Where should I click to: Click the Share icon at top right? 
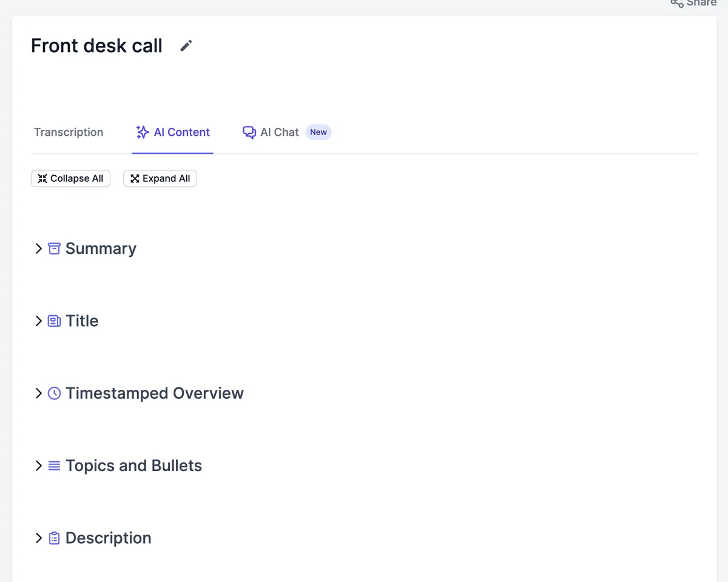(x=677, y=4)
